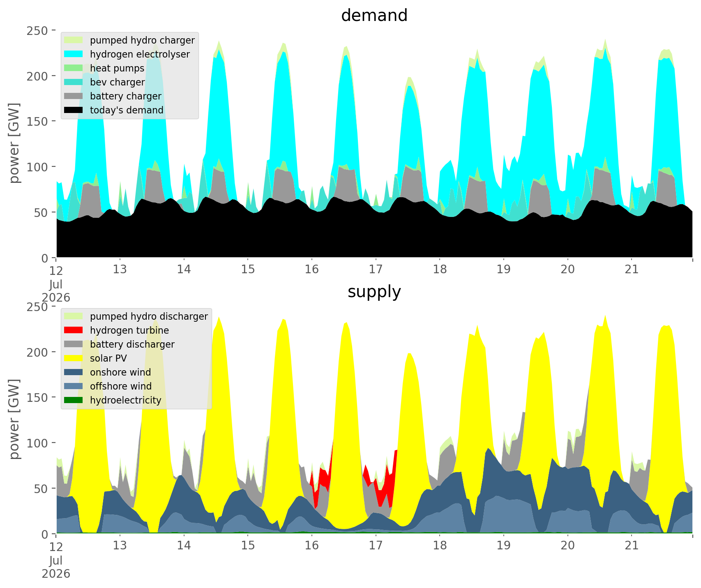
Task: Click the offshore wind legend swatch
Action: click(x=74, y=386)
